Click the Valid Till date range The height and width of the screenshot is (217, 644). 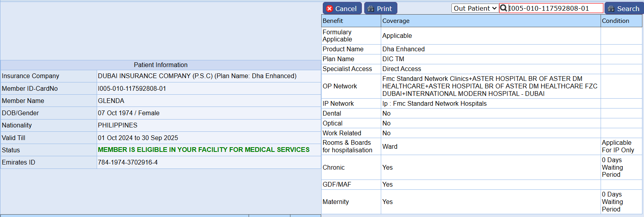[138, 138]
